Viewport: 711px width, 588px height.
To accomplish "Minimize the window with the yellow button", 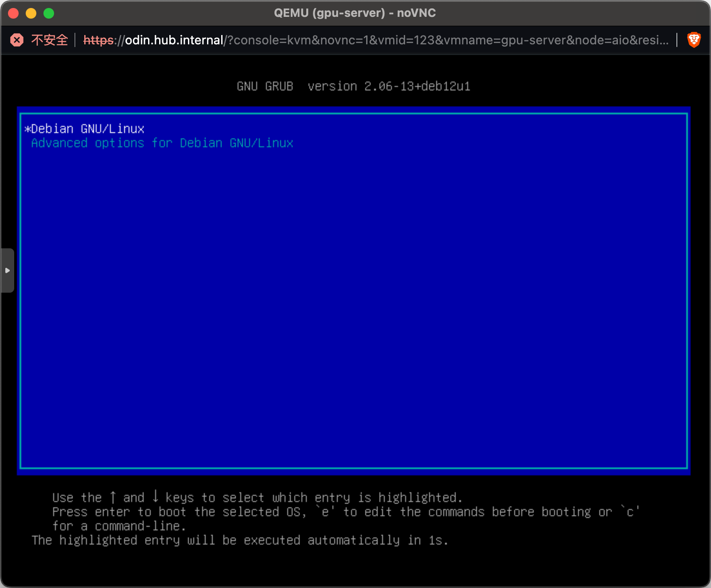I will point(31,13).
